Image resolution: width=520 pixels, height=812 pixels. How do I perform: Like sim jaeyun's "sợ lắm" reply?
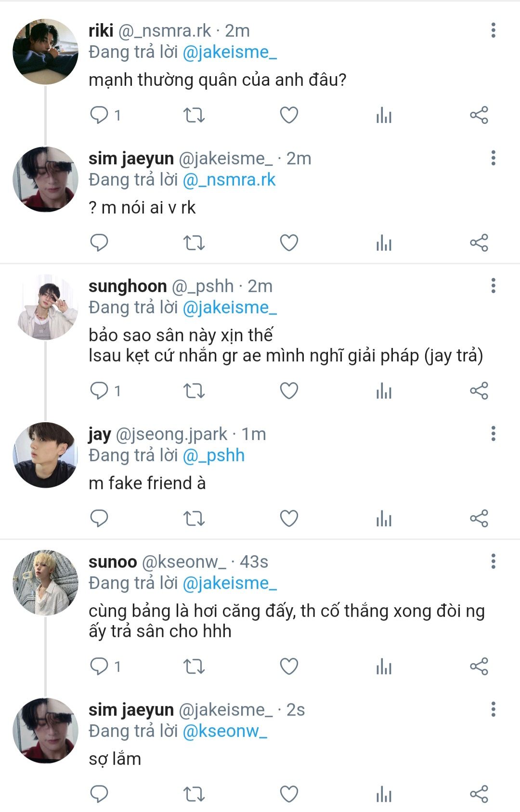point(289,794)
